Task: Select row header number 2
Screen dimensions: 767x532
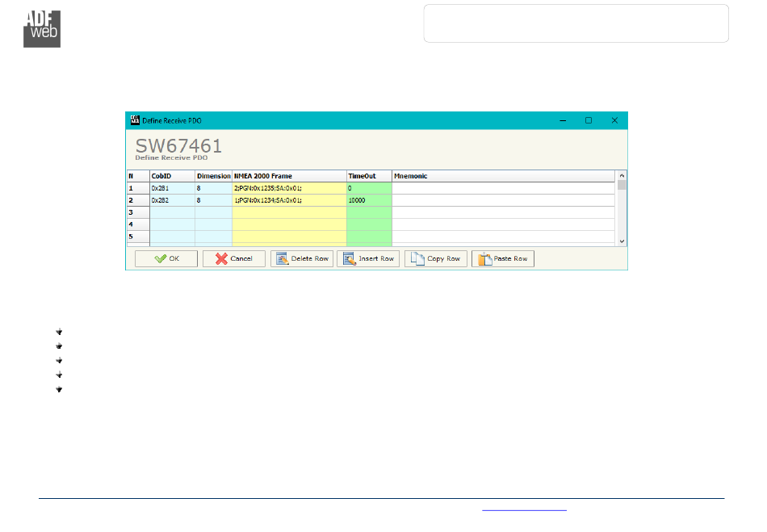Action: pos(138,200)
